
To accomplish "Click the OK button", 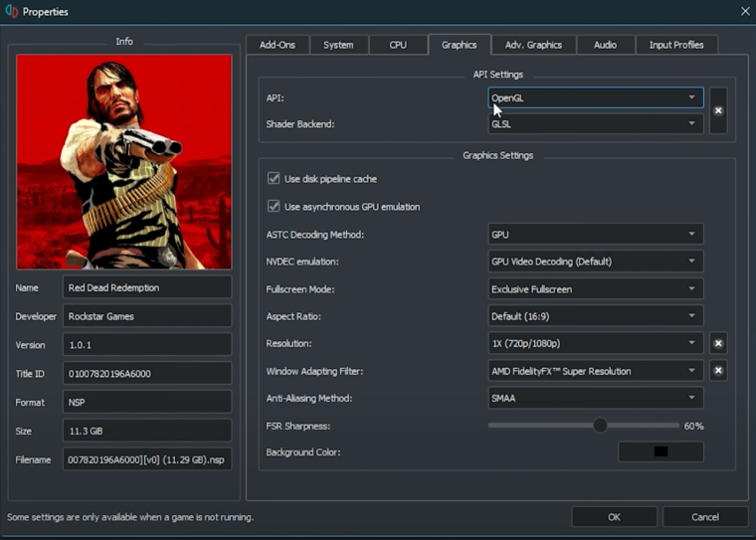I will (615, 517).
